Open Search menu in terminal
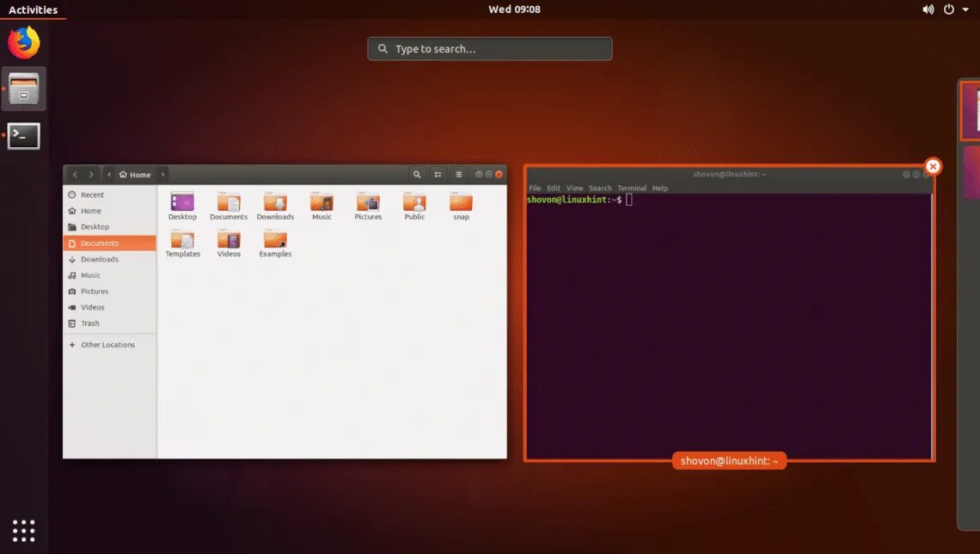The width and height of the screenshot is (980, 554). pyautogui.click(x=600, y=188)
